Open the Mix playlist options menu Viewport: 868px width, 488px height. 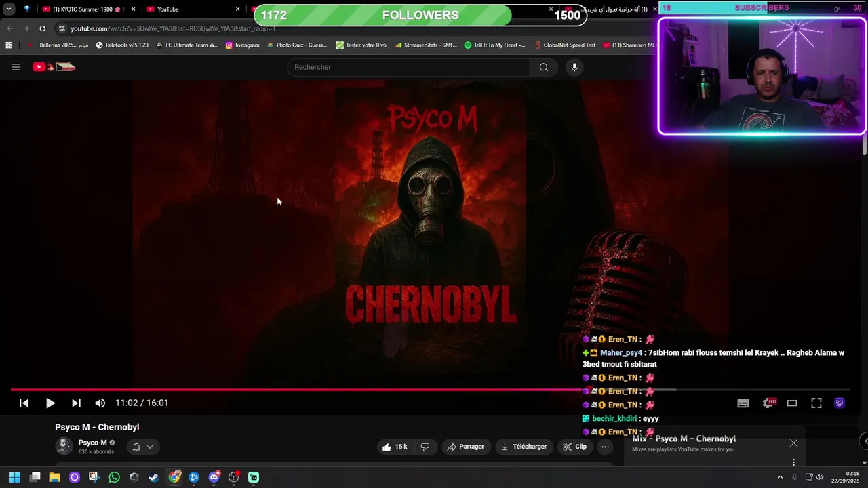793,462
